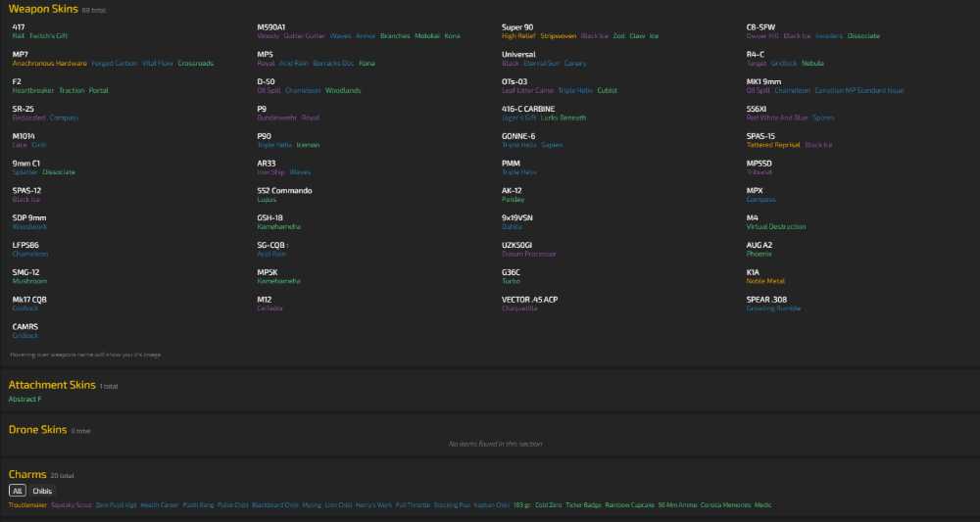Click the Troublemaker charm

coord(27,505)
